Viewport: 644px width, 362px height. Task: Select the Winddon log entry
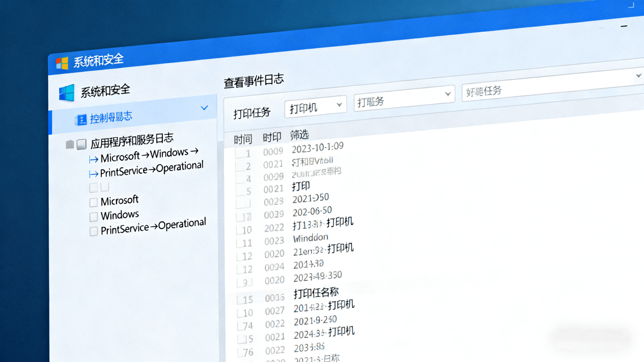pyautogui.click(x=311, y=238)
